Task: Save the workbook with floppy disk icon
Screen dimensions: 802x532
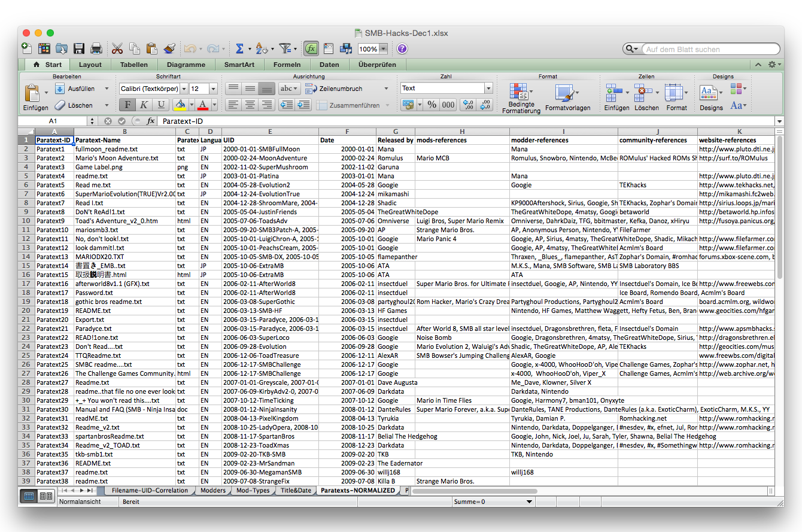Action: (79, 48)
